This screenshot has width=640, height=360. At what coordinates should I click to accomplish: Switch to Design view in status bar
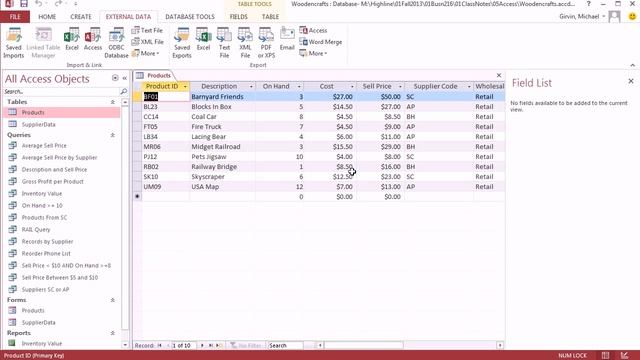[x=624, y=356]
